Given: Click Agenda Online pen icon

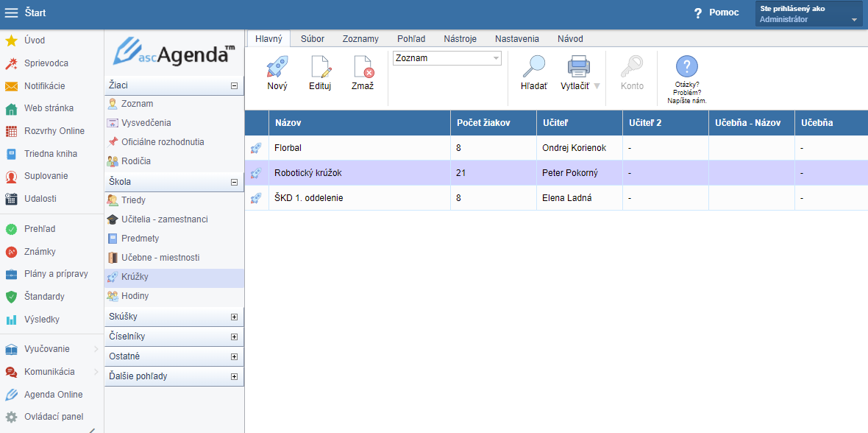Looking at the screenshot, I should [11, 395].
